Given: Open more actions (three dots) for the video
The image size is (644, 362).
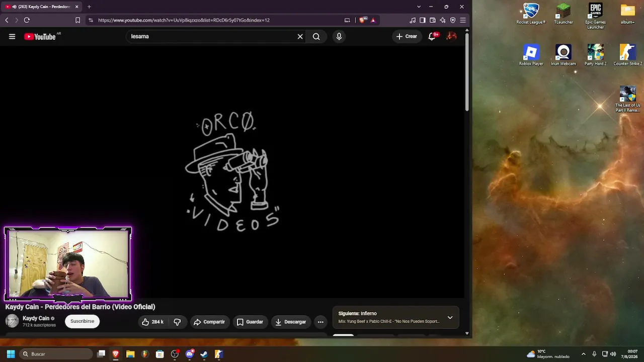Looking at the screenshot, I should (x=320, y=322).
